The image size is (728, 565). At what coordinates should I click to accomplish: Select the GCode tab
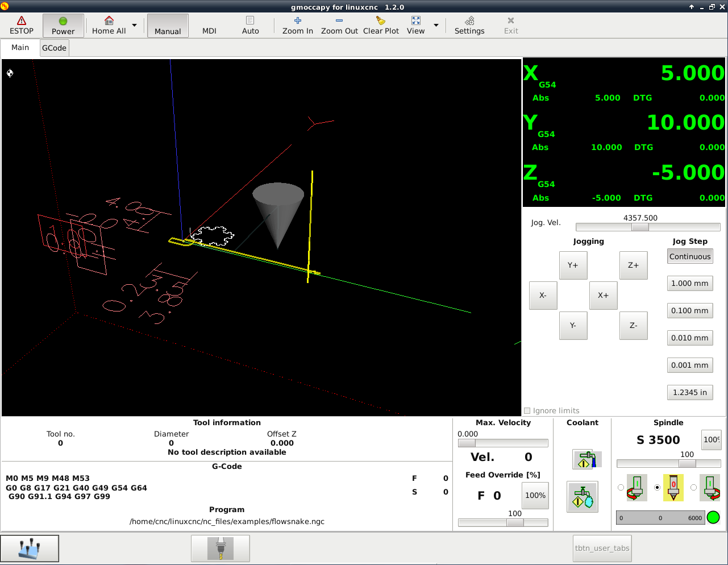55,48
